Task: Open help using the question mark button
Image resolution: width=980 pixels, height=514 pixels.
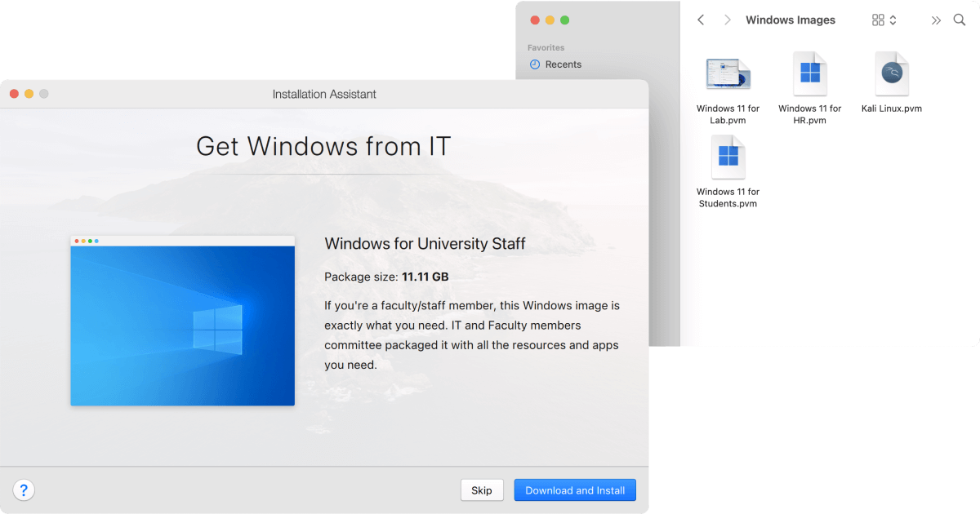Action: coord(24,490)
